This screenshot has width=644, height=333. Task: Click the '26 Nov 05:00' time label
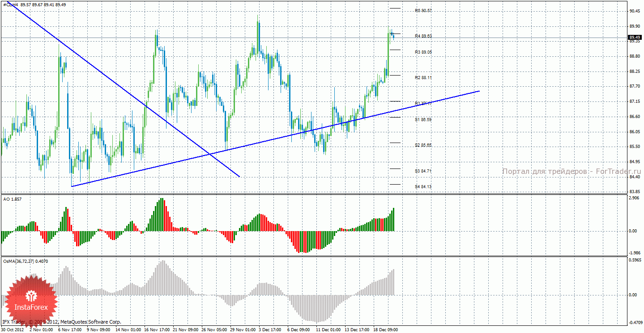point(215,330)
